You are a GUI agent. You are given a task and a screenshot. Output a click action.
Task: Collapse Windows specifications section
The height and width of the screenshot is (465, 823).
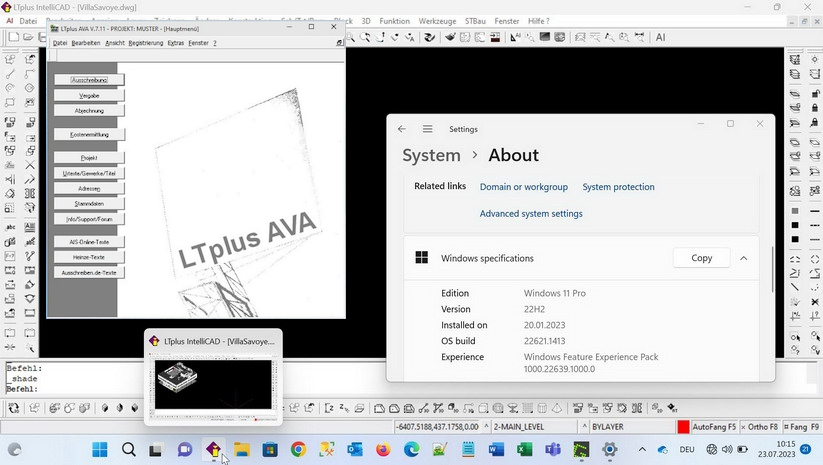coord(744,258)
